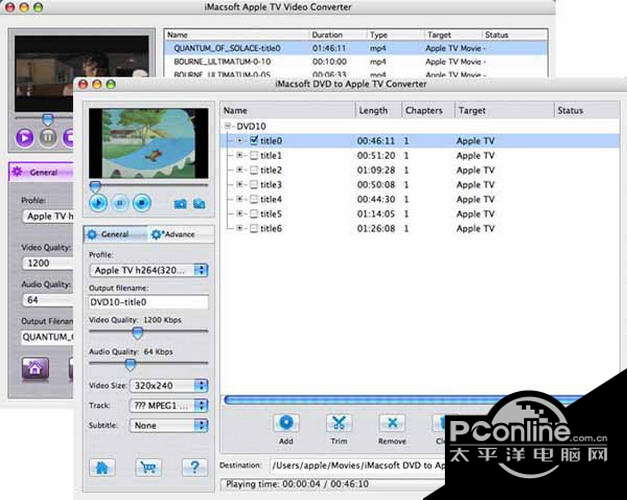Screen dimensions: 627x500
Task: Check the title5 checkbox
Action: pos(254,214)
